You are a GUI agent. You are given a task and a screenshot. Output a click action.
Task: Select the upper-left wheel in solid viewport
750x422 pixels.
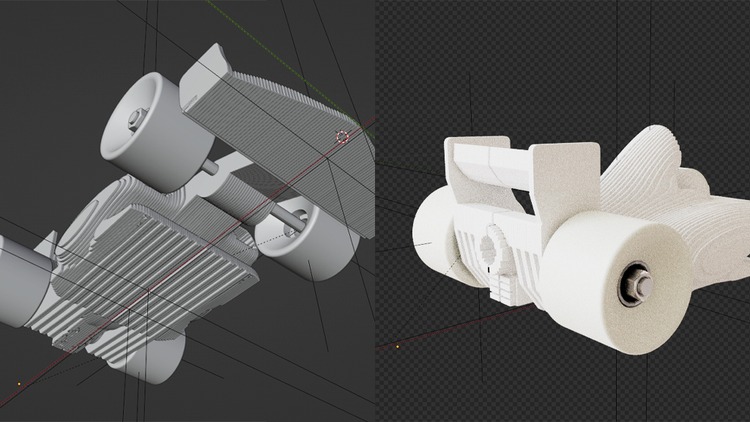click(148, 135)
